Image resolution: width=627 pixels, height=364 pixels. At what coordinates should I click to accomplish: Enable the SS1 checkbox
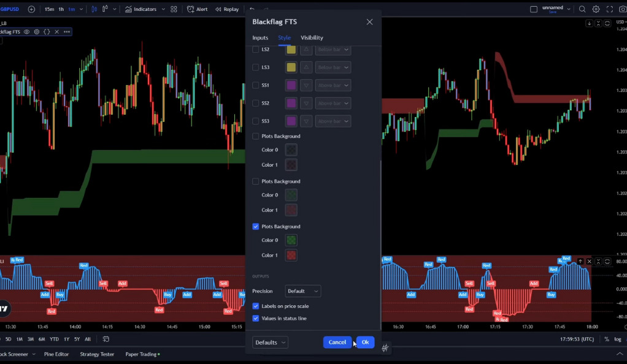coord(255,85)
